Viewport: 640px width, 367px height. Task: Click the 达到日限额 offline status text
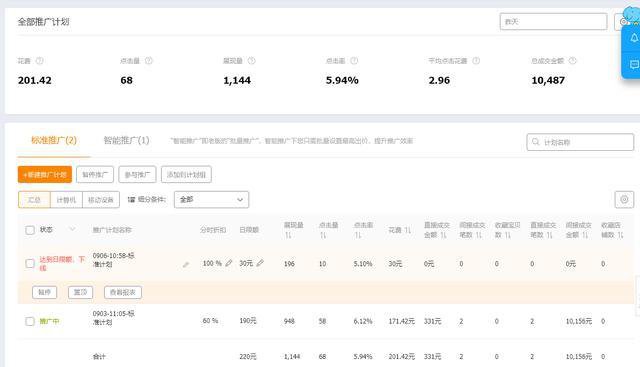[62, 264]
